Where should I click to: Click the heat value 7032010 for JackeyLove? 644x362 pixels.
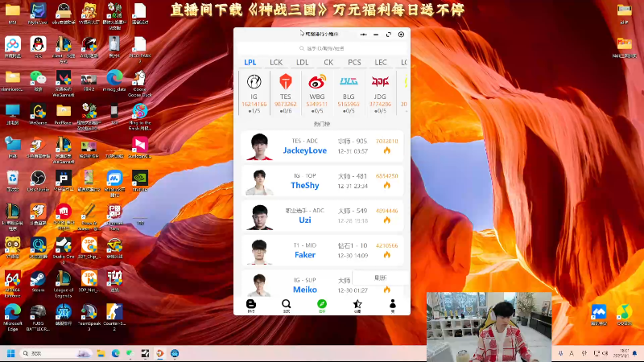pyautogui.click(x=387, y=142)
